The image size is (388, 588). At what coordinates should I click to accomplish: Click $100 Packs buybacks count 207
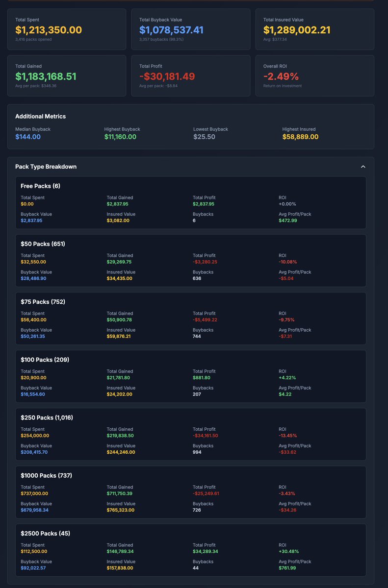click(x=197, y=394)
